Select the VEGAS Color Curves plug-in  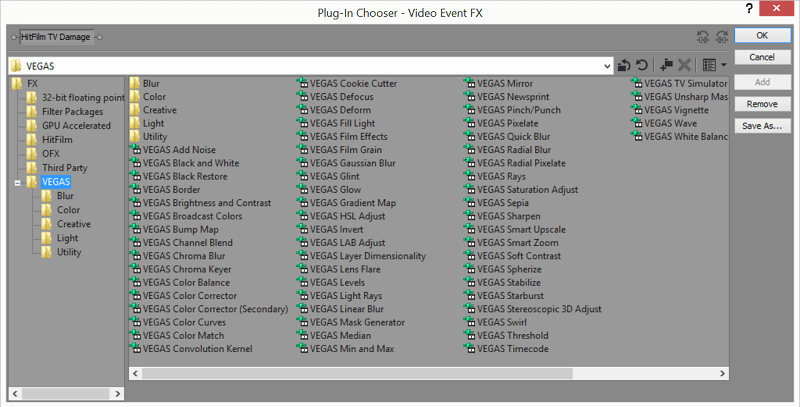point(178,322)
